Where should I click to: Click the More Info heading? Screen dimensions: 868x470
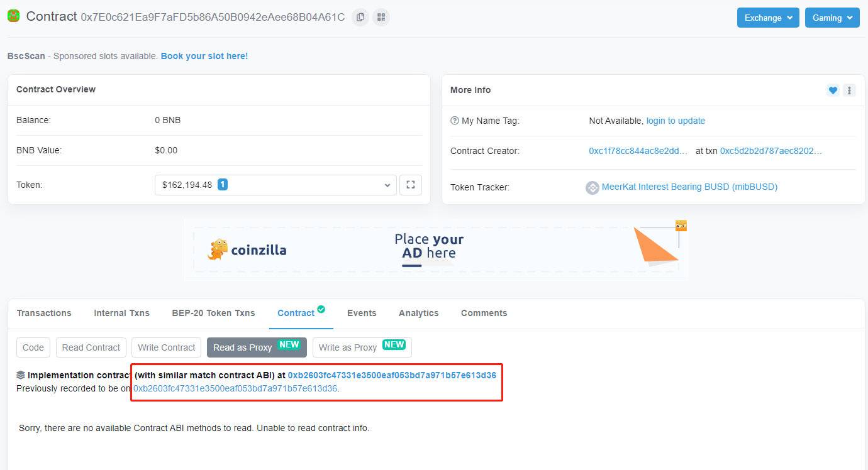pos(470,90)
